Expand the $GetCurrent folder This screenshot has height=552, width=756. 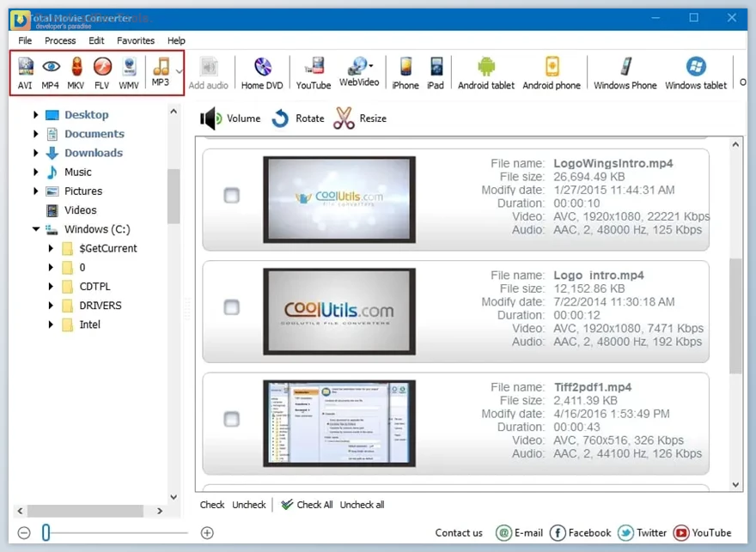51,249
